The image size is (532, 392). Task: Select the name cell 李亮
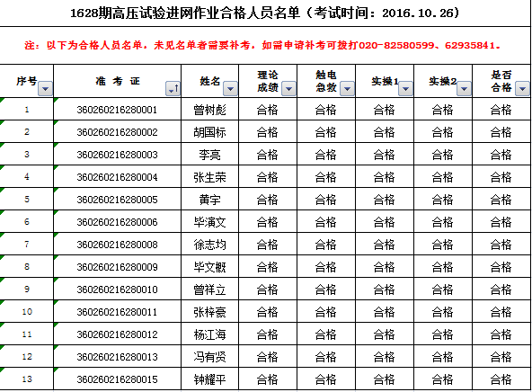[x=210, y=155]
